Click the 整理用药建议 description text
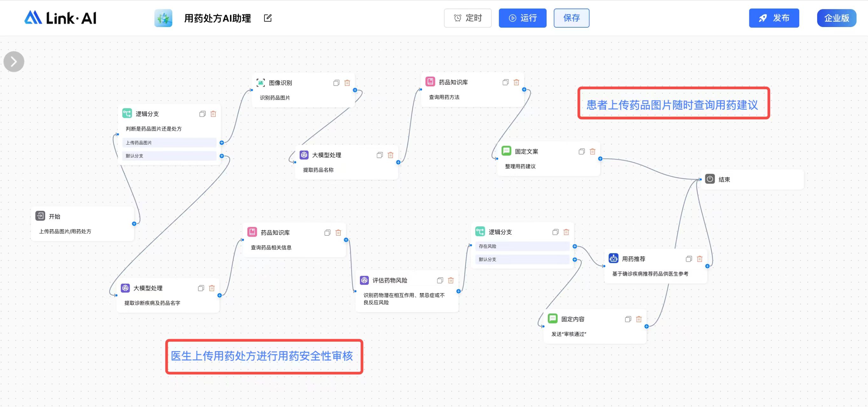The image size is (868, 407). pyautogui.click(x=520, y=167)
